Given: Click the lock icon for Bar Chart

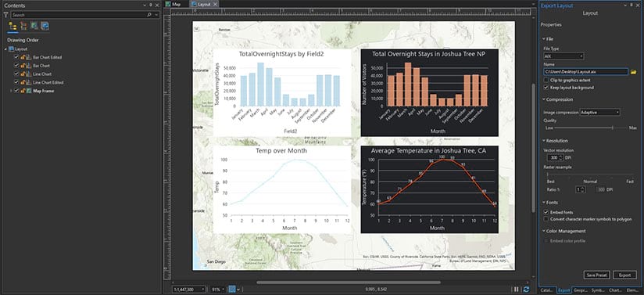Looking at the screenshot, I should point(23,66).
